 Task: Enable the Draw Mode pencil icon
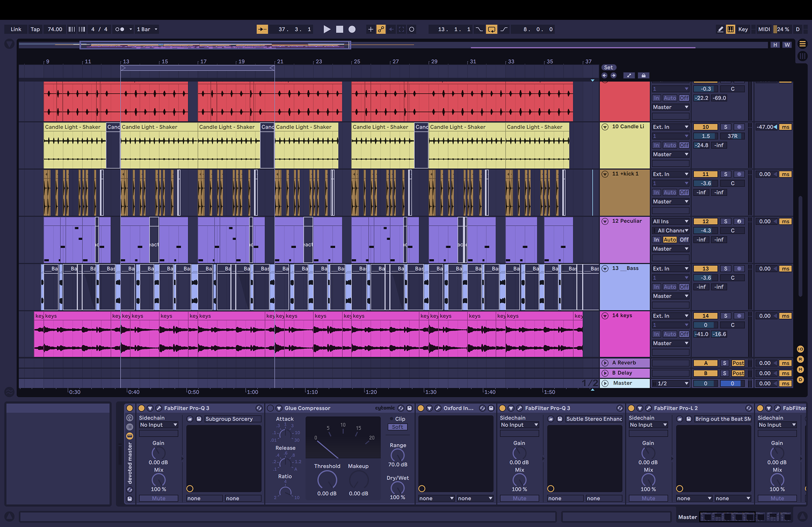720,29
